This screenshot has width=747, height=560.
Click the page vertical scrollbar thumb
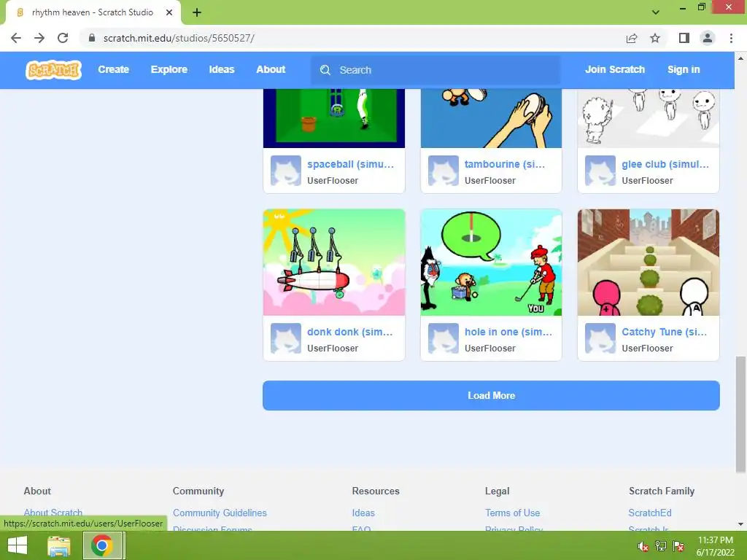pos(740,414)
